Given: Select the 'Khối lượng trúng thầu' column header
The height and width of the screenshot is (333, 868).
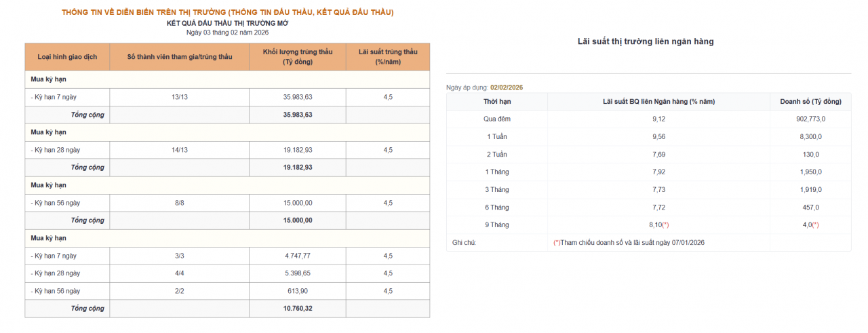Looking at the screenshot, I should click(297, 57).
